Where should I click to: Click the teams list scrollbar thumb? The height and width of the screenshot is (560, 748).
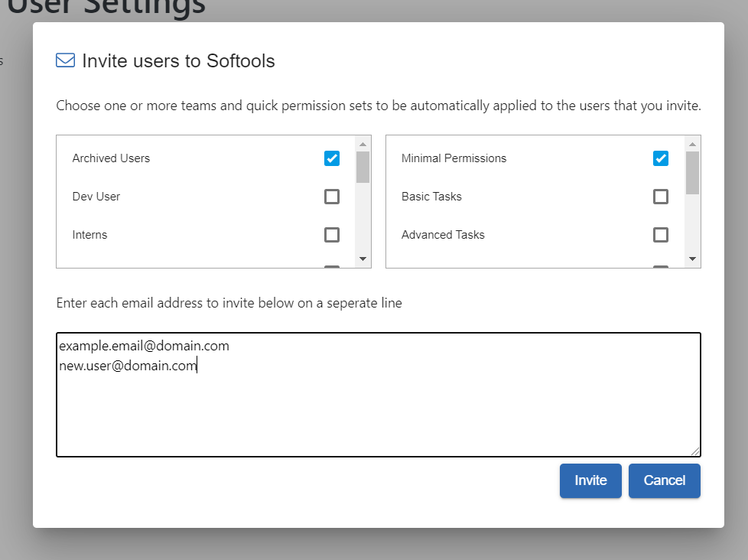363,167
